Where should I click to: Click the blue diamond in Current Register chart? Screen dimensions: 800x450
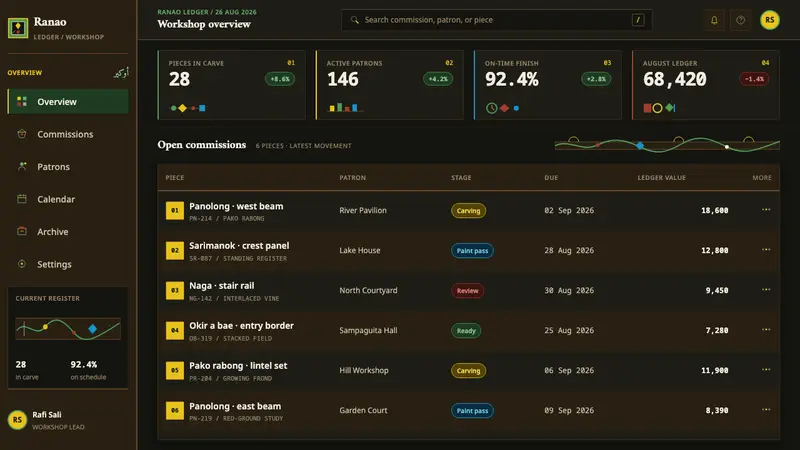(x=92, y=329)
